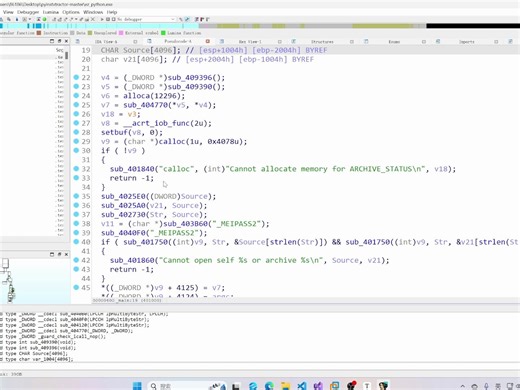Maximize the Functions panel

[x=52, y=41]
